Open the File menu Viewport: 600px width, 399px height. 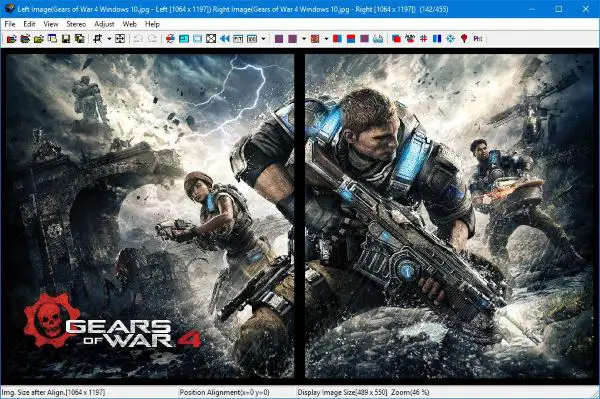[x=10, y=24]
